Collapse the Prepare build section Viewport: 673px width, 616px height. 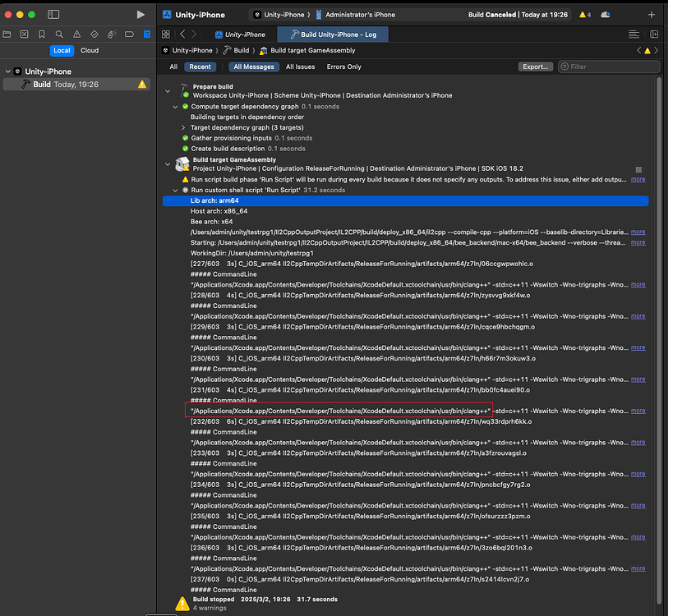tap(168, 90)
